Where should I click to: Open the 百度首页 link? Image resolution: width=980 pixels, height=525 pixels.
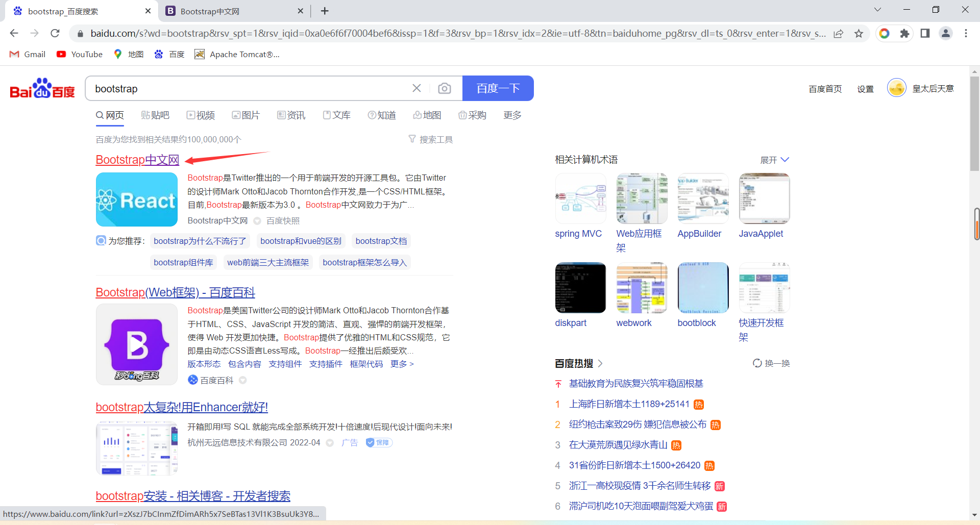pyautogui.click(x=825, y=89)
